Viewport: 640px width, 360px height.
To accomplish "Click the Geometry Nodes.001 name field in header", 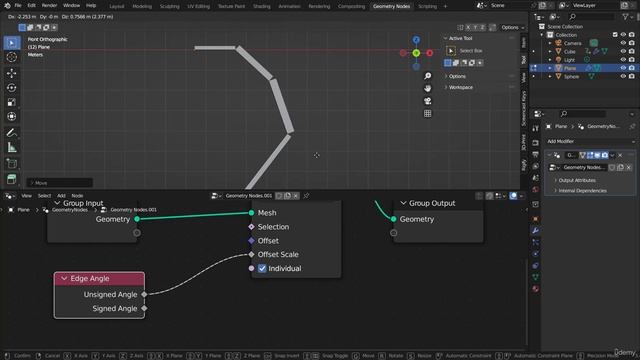I will pos(249,196).
